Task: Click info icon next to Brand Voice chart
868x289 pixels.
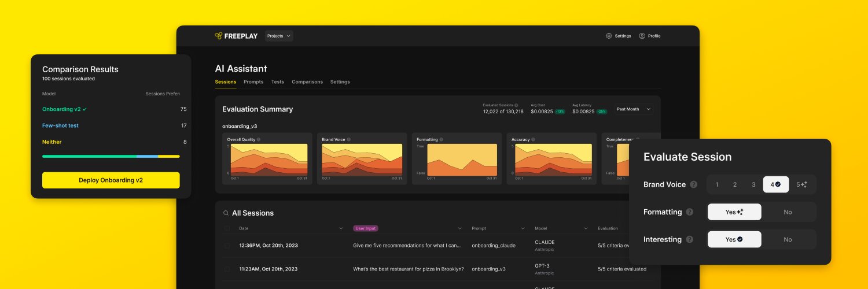Action: [349, 139]
